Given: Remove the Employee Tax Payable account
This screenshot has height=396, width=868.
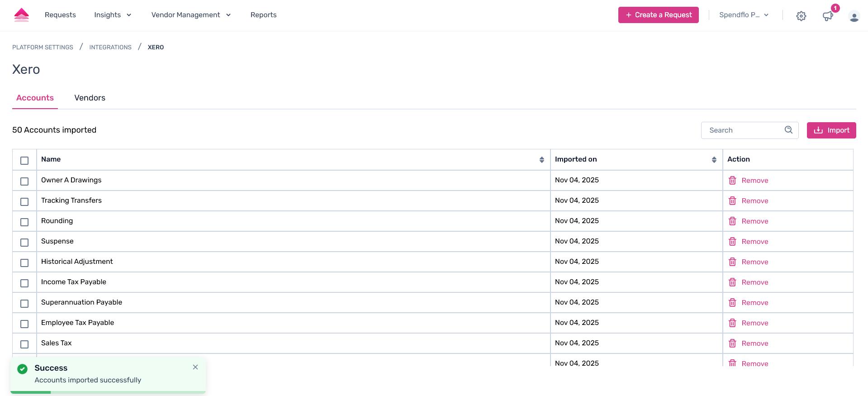Looking at the screenshot, I should pos(754,323).
